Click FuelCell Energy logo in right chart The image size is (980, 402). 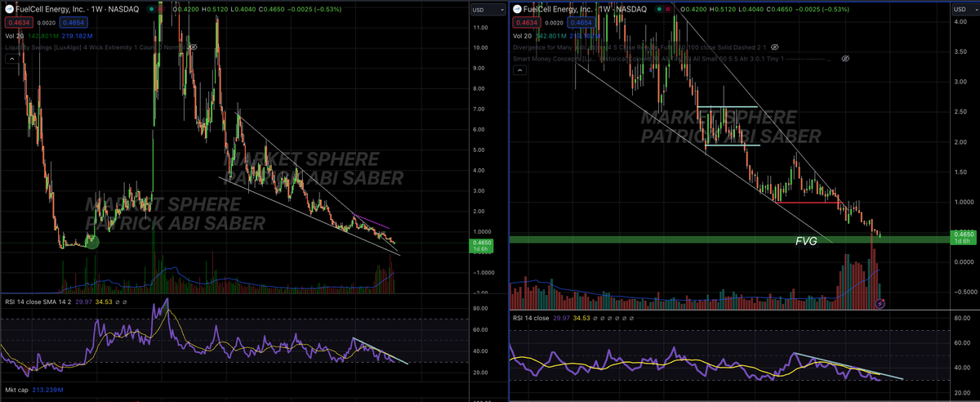(518, 9)
